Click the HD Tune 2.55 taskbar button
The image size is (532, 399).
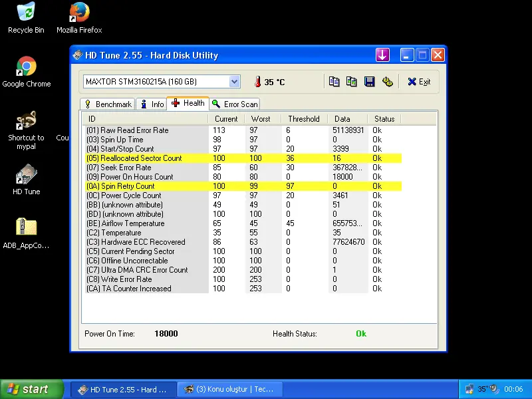(x=124, y=389)
